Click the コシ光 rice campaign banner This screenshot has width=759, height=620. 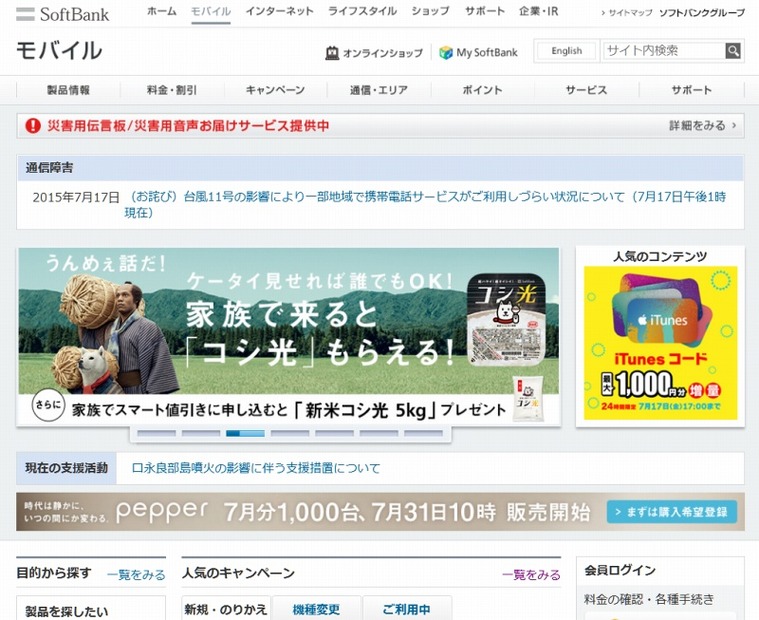pyautogui.click(x=288, y=337)
